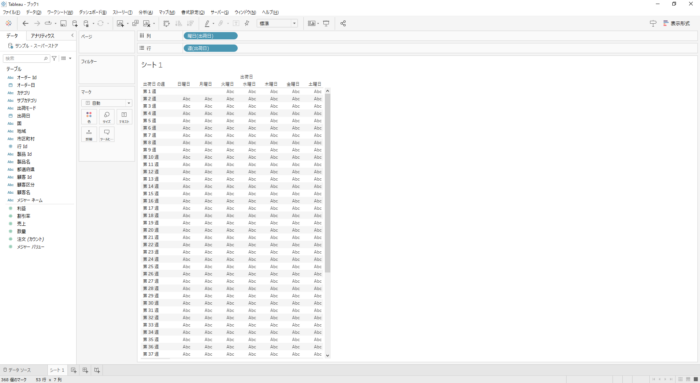This screenshot has height=383, width=700.
Task: Click the presentation mode icon
Action: pyautogui.click(x=326, y=23)
